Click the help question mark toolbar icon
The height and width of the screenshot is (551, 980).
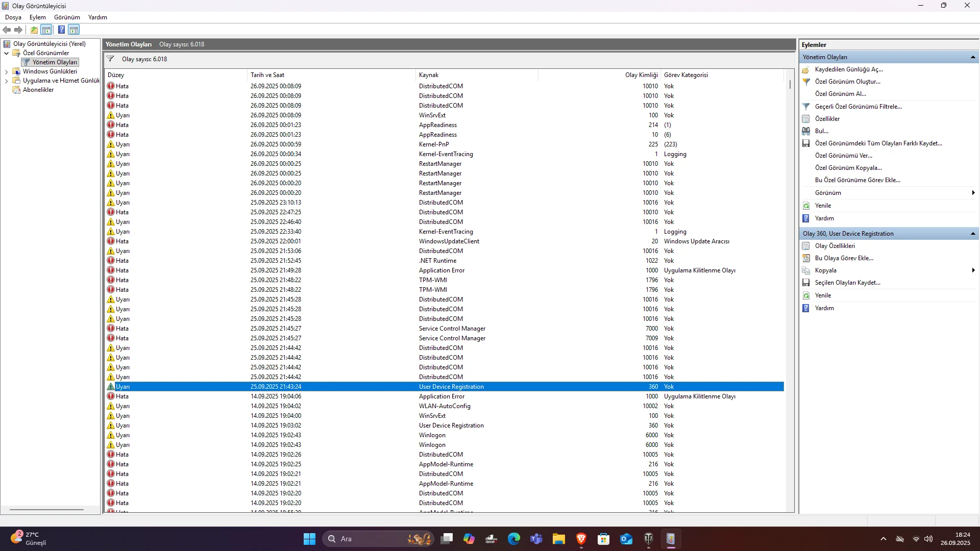click(61, 30)
